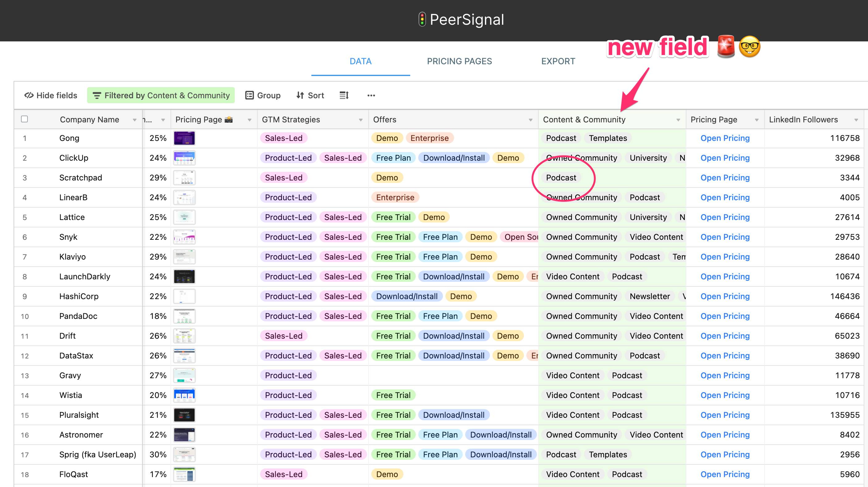Click the PeerSignal traffic light logo
Image resolution: width=868 pixels, height=487 pixels.
pyautogui.click(x=422, y=19)
